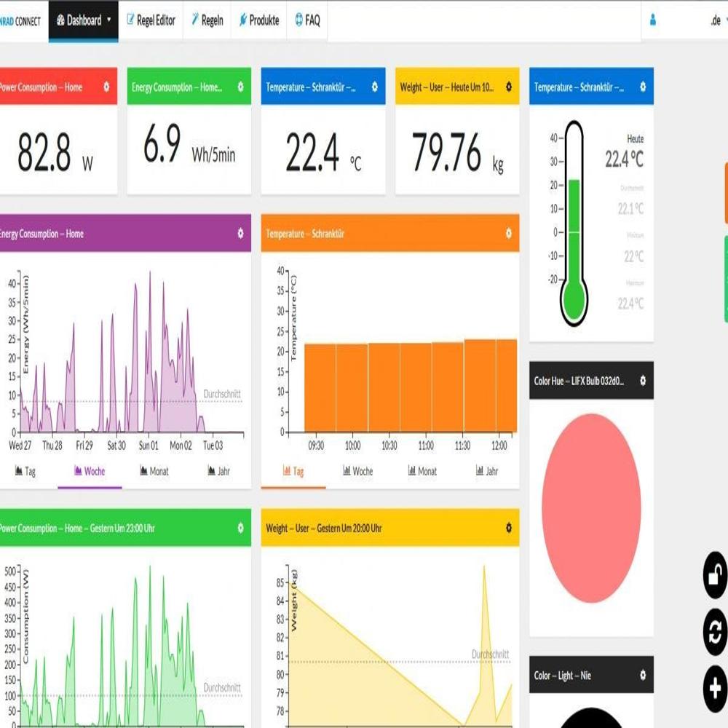Viewport: 728px width, 728px height.
Task: Select Tag tab on Energy Consumption chart
Action: click(x=25, y=471)
